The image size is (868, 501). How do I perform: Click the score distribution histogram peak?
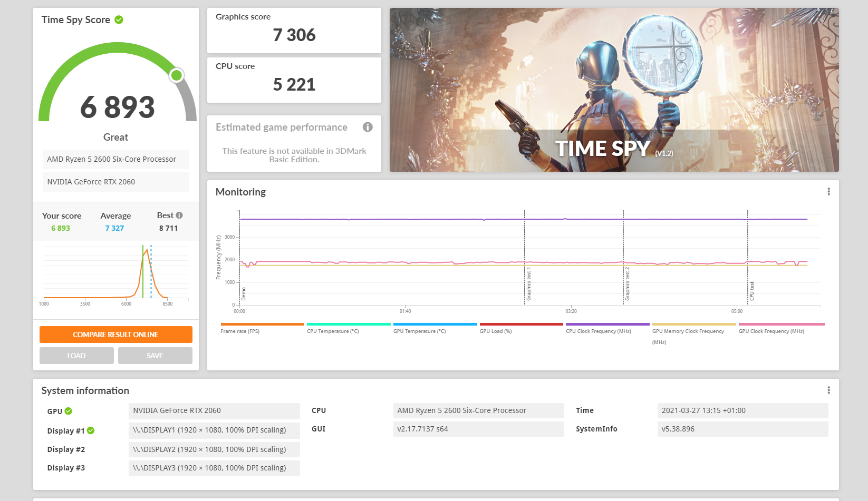[147, 250]
